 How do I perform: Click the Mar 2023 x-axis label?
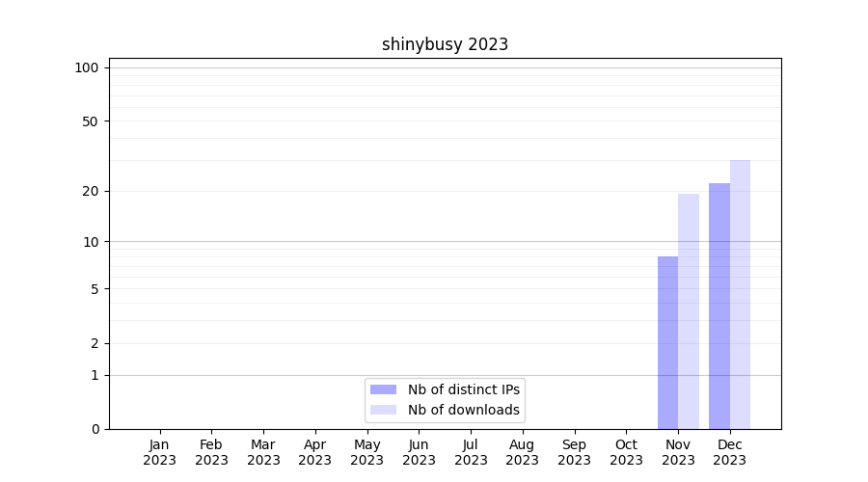[x=263, y=452]
